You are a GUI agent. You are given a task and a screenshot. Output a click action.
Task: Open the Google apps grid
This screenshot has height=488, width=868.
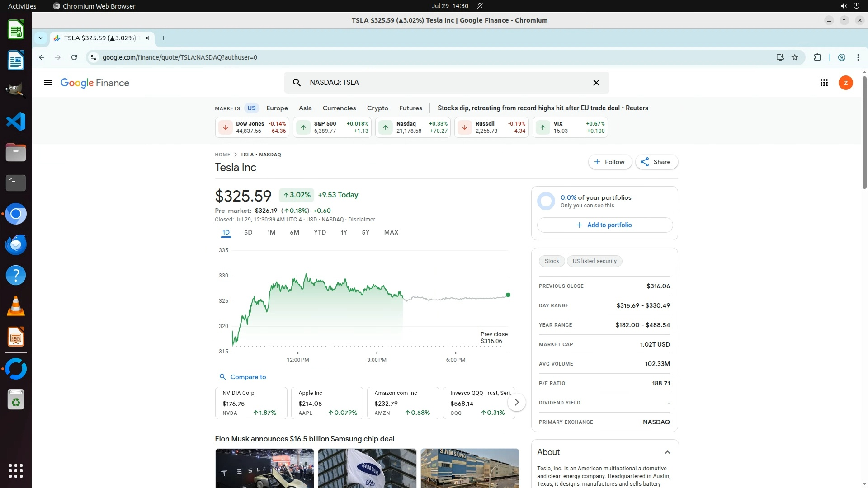pyautogui.click(x=824, y=83)
